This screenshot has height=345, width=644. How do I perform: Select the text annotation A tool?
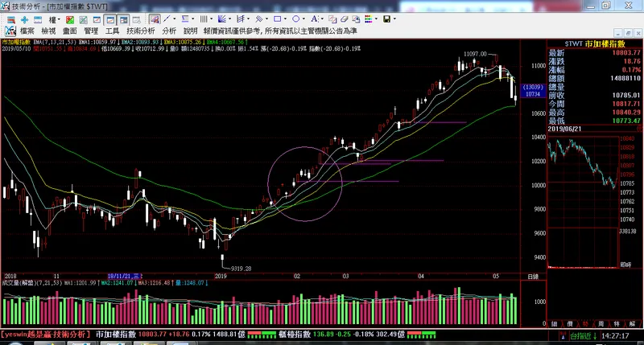(314, 18)
